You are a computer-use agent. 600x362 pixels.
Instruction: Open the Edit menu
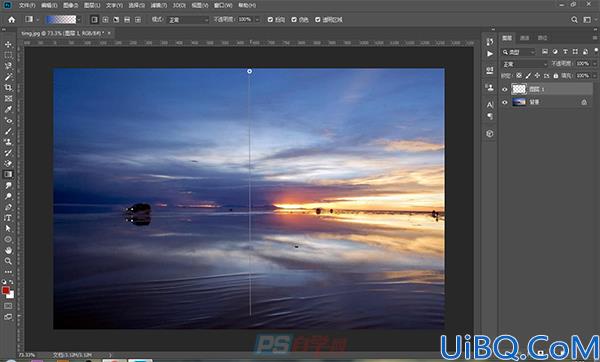pos(49,5)
